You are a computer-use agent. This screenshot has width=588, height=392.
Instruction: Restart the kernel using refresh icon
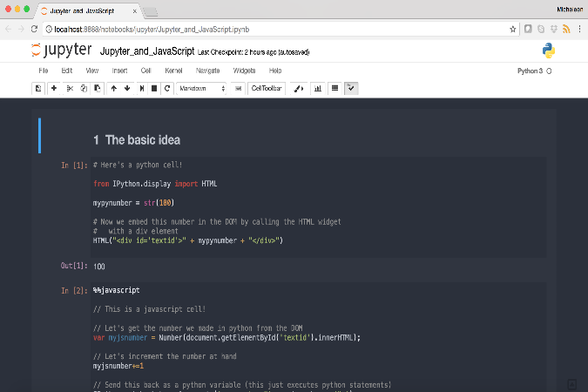(x=166, y=88)
